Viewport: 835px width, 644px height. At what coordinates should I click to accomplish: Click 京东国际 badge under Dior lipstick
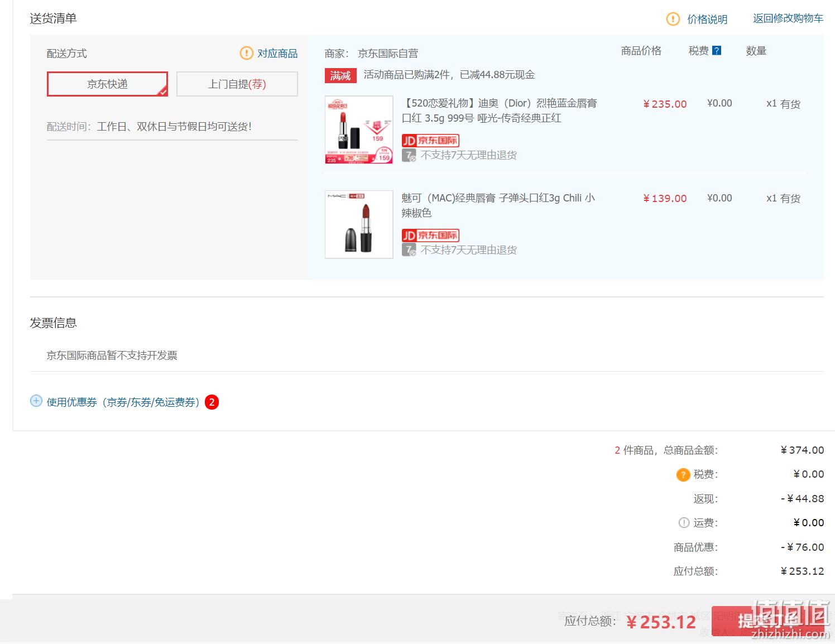430,141
